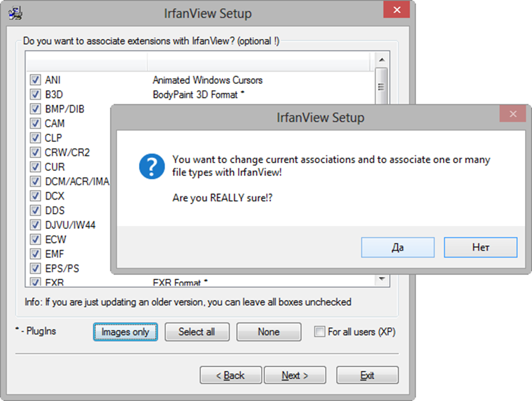Click the scroll down arrow of extensions list
Viewport: 532px width, 401px height.
[382, 279]
